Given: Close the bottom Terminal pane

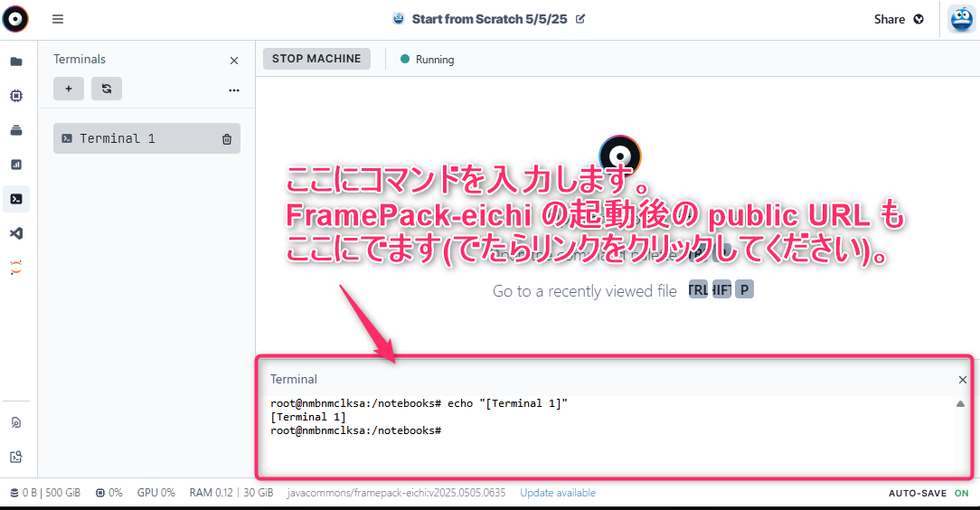Looking at the screenshot, I should (963, 380).
